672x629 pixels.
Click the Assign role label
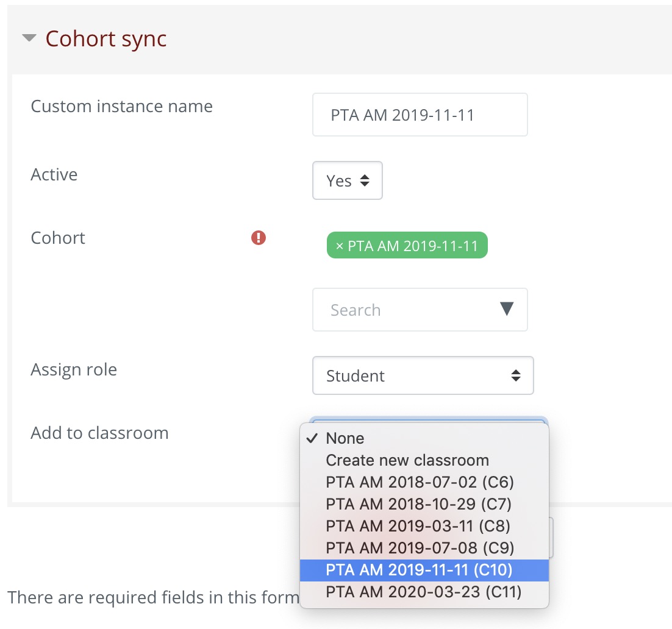coord(74,369)
